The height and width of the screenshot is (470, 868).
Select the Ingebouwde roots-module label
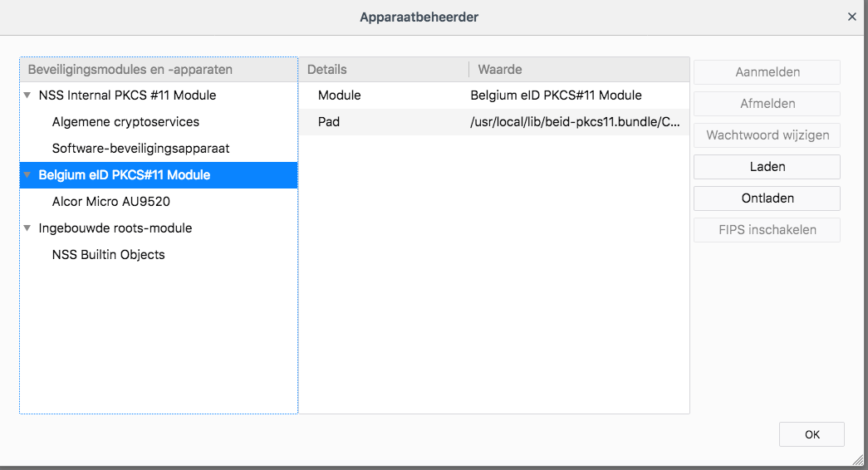pos(115,228)
